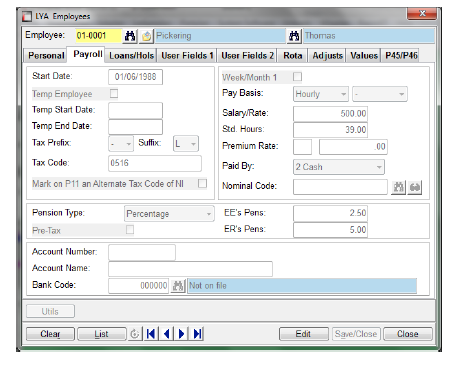This screenshot has height=375, width=464.
Task: Click the List button
Action: [101, 334]
